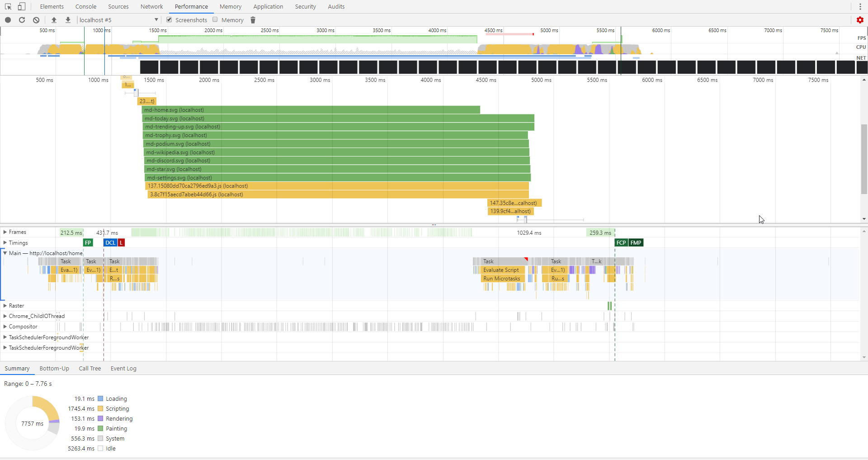Clear the recording with the clear icon
Viewport: 868px width, 460px height.
pos(36,20)
